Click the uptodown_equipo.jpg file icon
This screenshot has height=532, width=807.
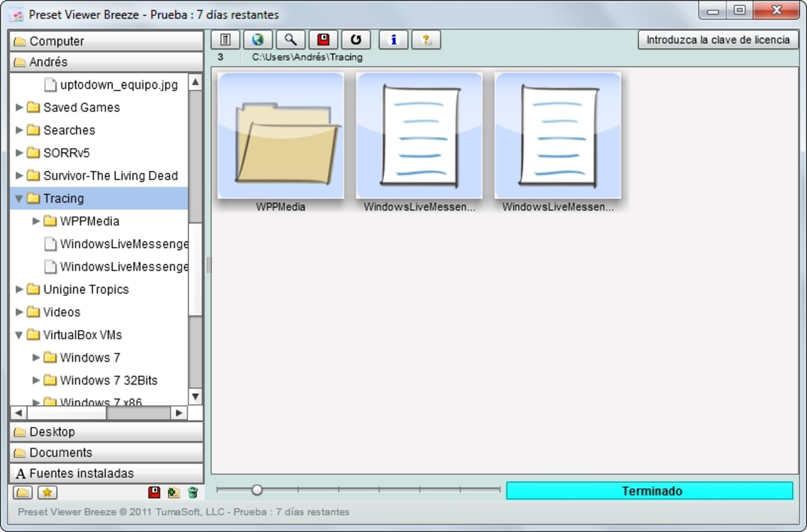coord(50,84)
